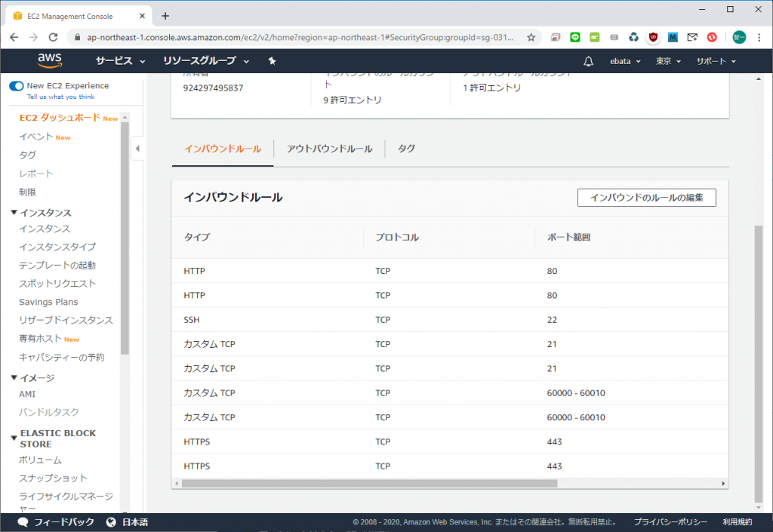Open the ebata account dropdown
Viewport: 773px width, 532px height.
tap(625, 61)
